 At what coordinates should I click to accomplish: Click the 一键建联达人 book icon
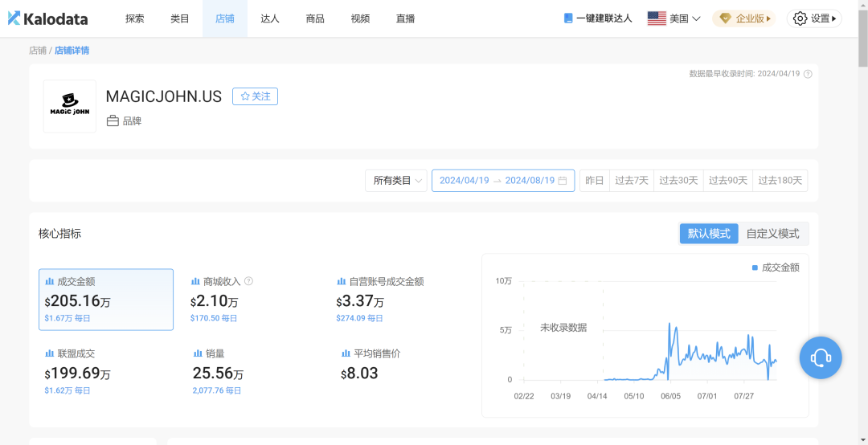point(568,18)
